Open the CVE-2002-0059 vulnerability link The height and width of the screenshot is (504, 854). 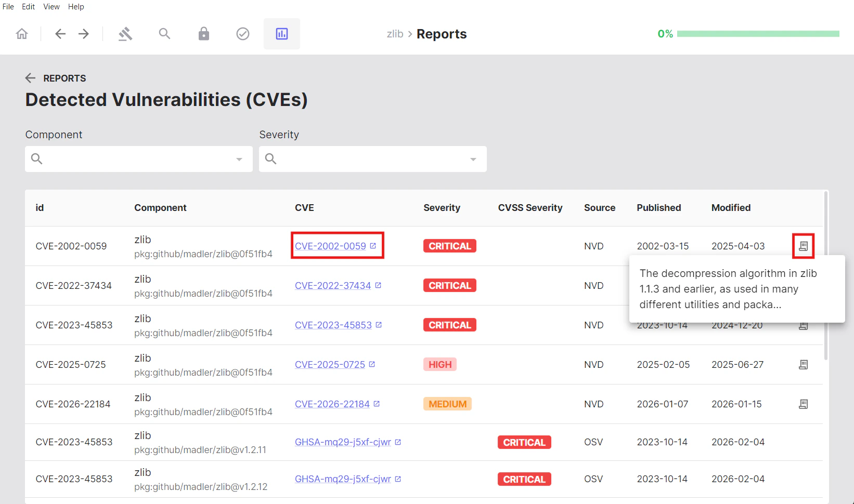[329, 246]
